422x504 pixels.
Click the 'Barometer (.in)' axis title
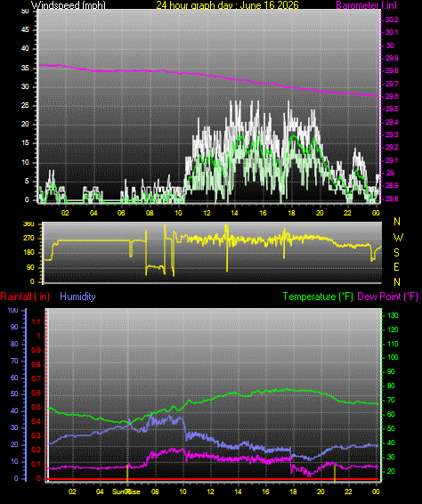point(367,4)
